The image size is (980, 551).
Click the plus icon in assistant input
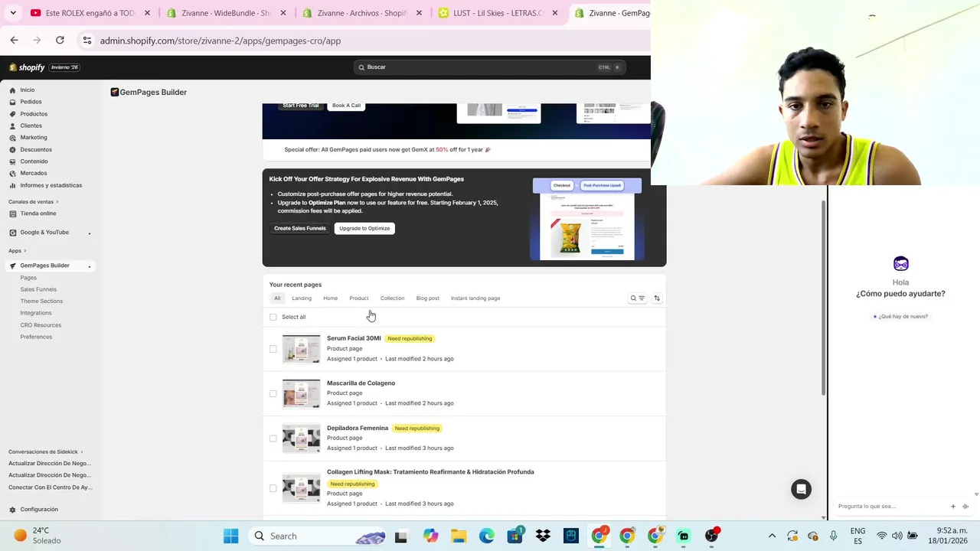point(953,506)
